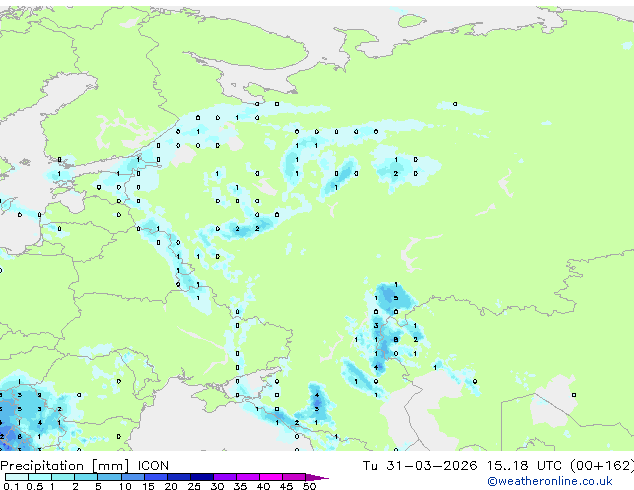634x490 pixels.
Task: Pick the legend swatch between 1 and 2
Action: point(63,477)
